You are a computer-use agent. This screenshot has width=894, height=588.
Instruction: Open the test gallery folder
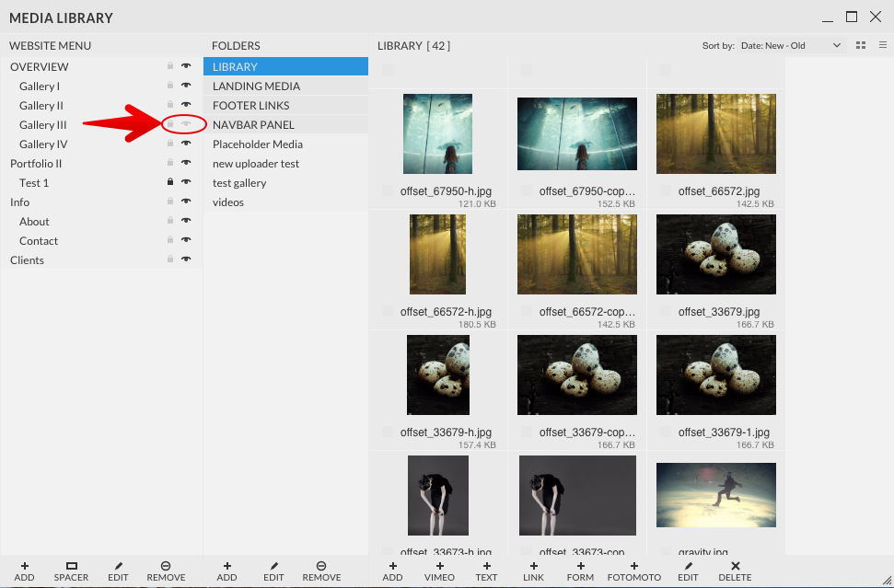(x=285, y=182)
